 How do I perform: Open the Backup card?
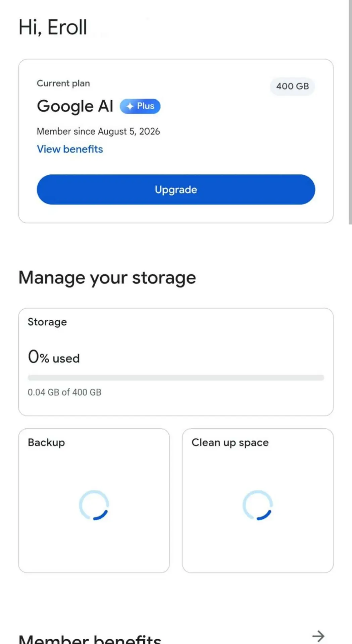click(x=94, y=500)
